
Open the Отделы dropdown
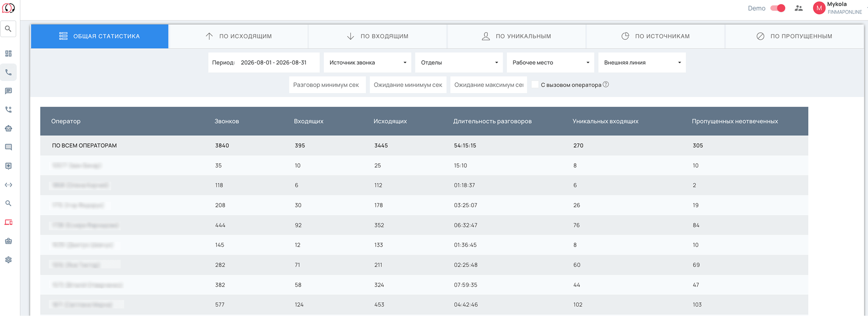[x=459, y=62]
